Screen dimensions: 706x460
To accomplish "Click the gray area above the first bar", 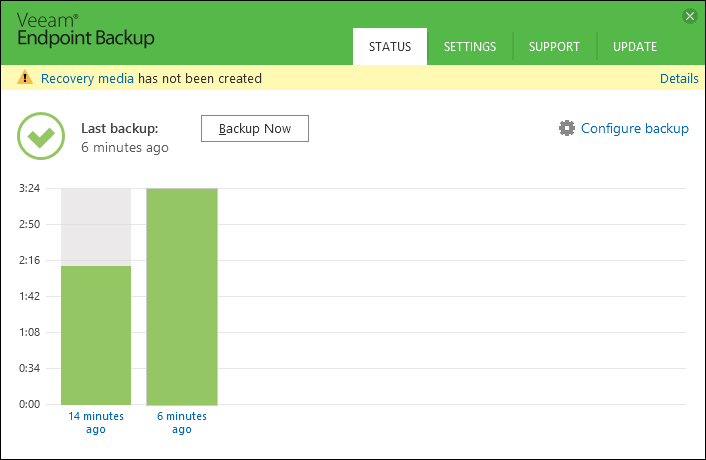I will (96, 226).
